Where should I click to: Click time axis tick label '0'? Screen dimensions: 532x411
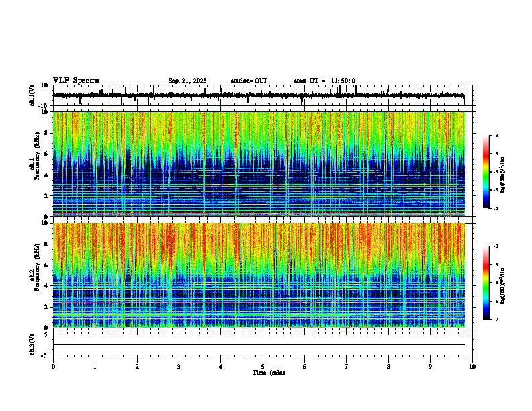pos(53,367)
